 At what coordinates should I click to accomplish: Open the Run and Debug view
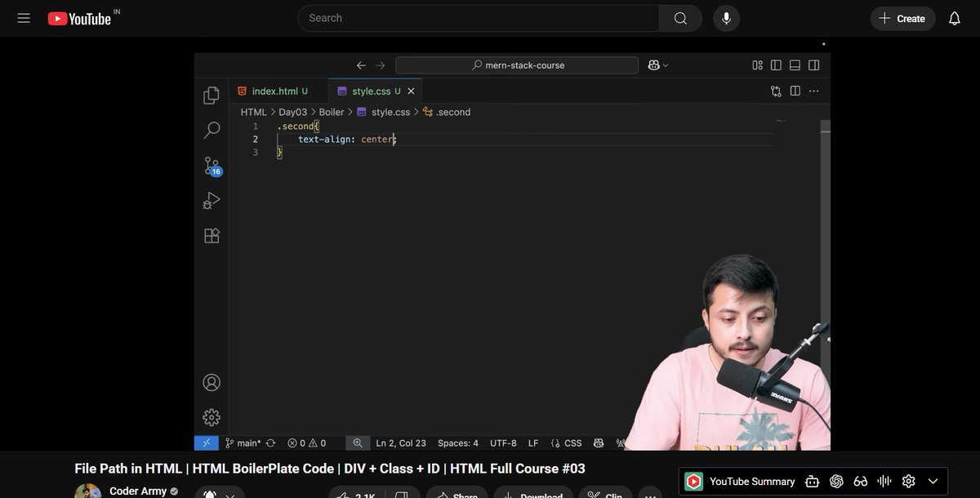click(212, 200)
